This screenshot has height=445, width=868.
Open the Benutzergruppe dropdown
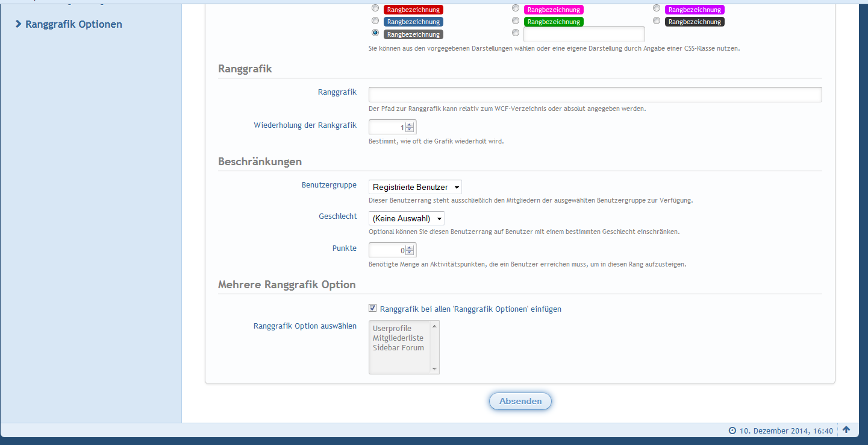(x=415, y=188)
